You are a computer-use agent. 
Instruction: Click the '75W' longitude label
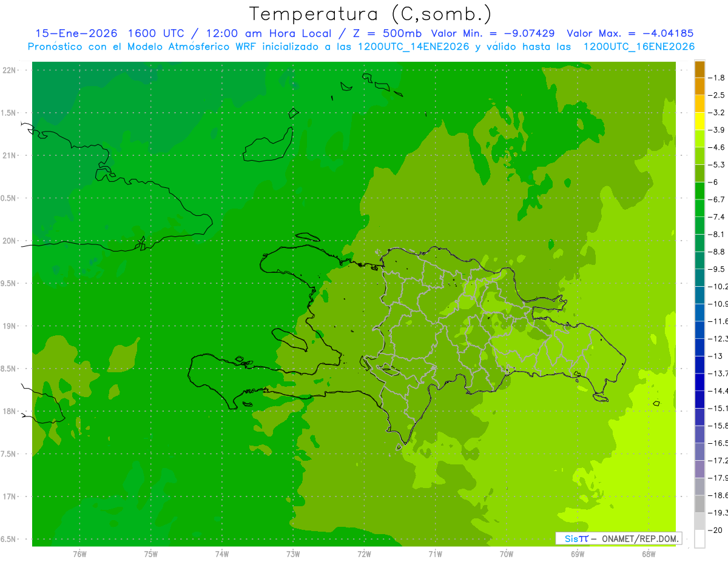point(151,554)
